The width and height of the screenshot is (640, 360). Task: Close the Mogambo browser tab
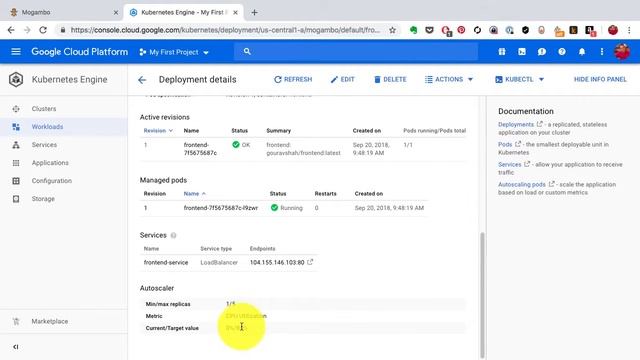tap(116, 13)
